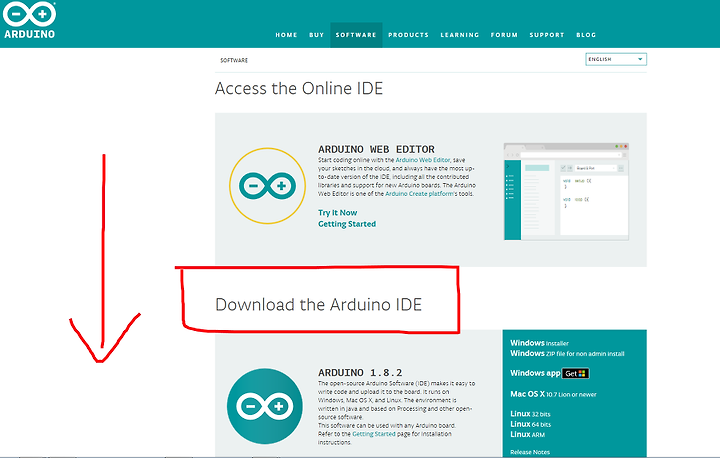Open the Web Editor Getting Started link
Image resolution: width=720 pixels, height=458 pixels.
pyautogui.click(x=347, y=224)
